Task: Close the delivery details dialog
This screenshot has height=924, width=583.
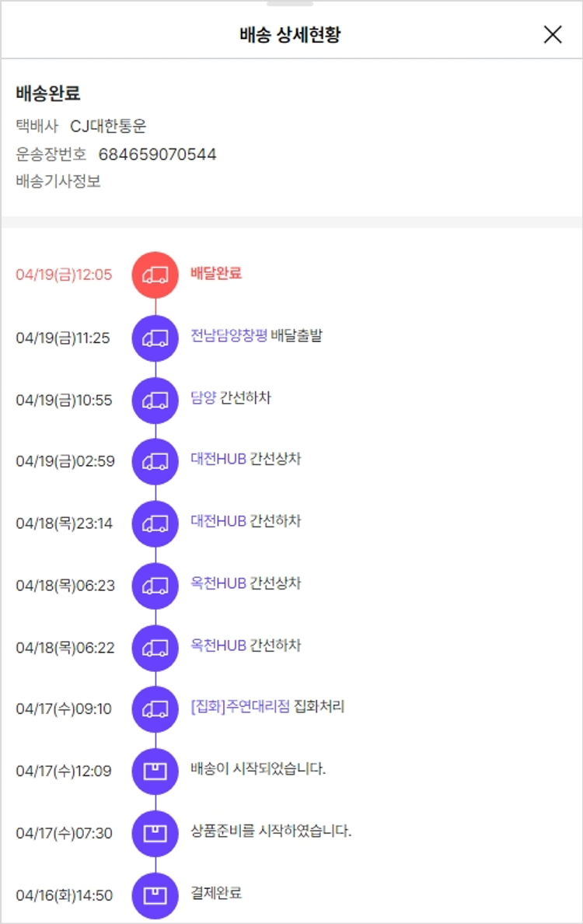Action: click(553, 34)
